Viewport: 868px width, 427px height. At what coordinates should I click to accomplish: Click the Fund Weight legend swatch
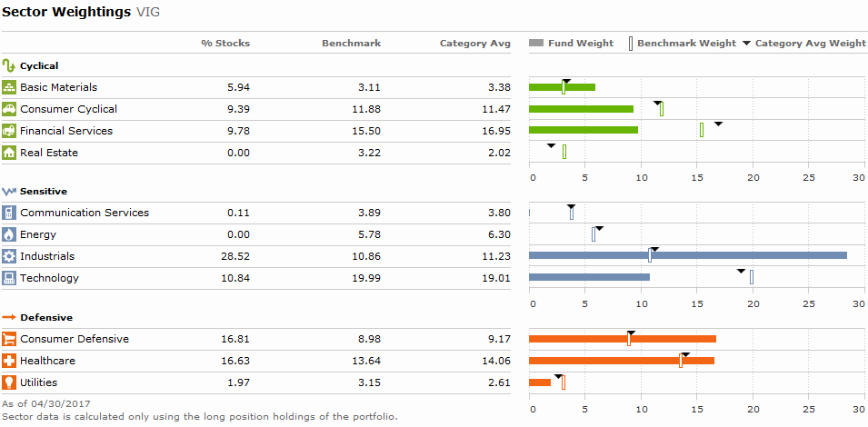536,43
